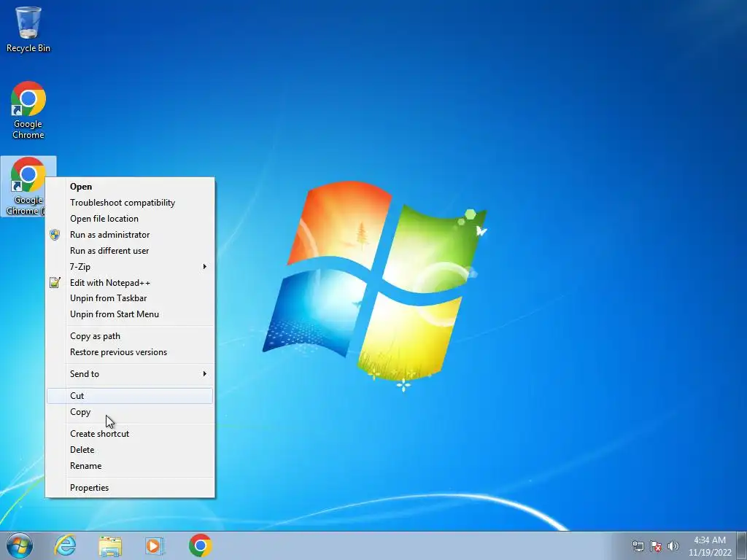The width and height of the screenshot is (747, 560).
Task: Select the first Google Chrome desktop shortcut
Action: (28, 111)
